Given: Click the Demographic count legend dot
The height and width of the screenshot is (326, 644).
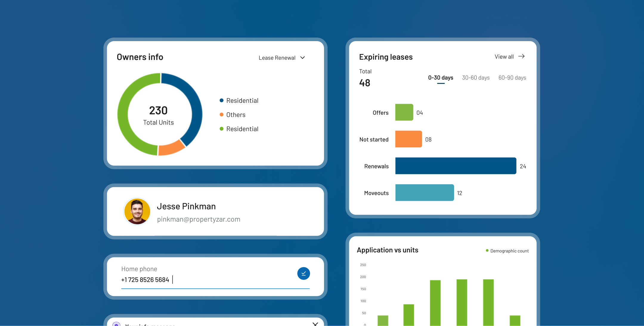Looking at the screenshot, I should click(x=487, y=251).
